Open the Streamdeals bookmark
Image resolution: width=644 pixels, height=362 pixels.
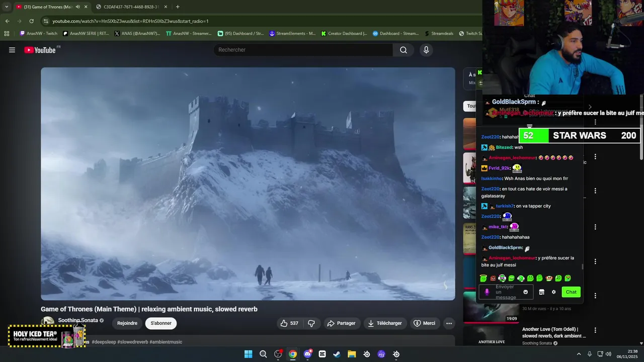(439, 34)
